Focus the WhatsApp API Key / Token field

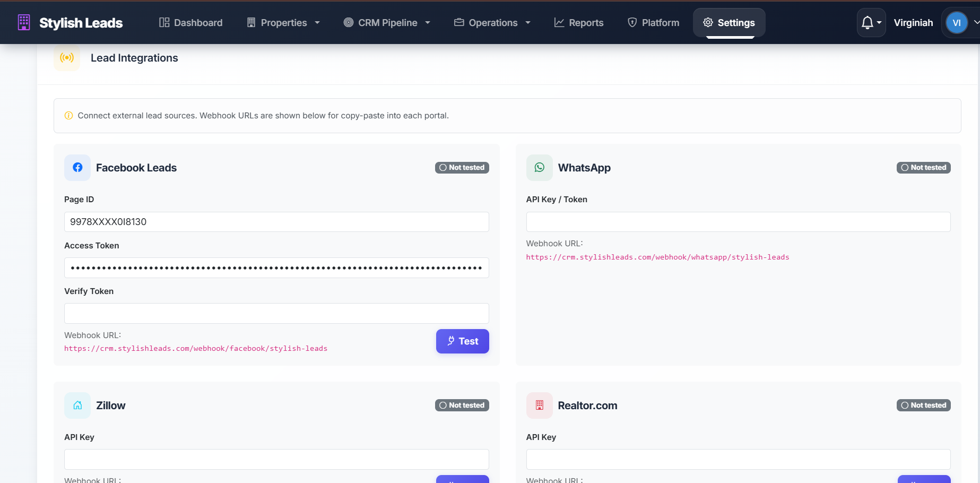738,222
